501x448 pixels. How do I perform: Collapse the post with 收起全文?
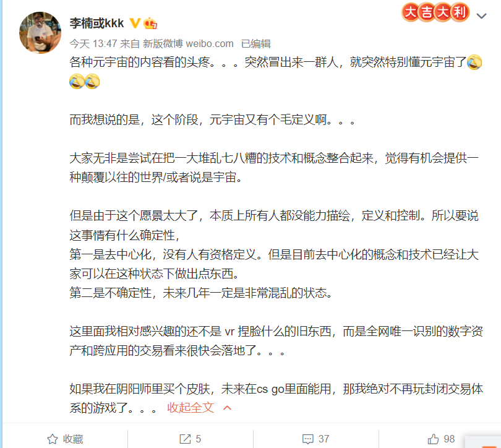(x=191, y=408)
